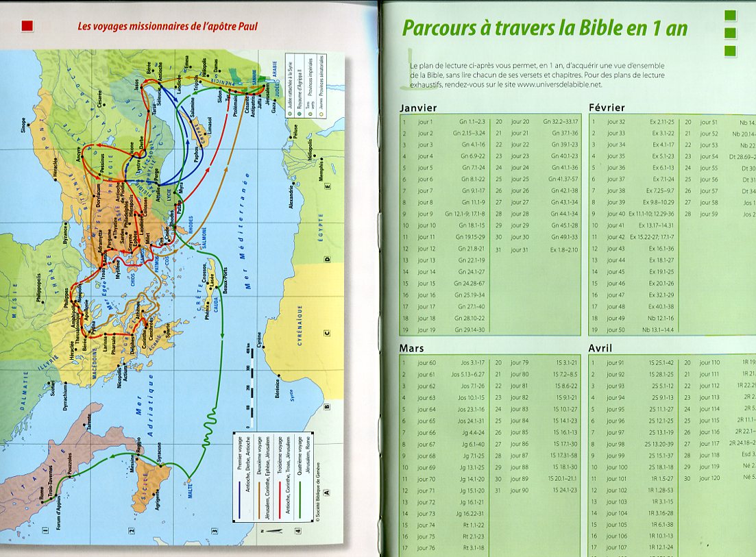Click the "Mer Adriatique" sea label
The width and height of the screenshot is (756, 557).
click(145, 405)
